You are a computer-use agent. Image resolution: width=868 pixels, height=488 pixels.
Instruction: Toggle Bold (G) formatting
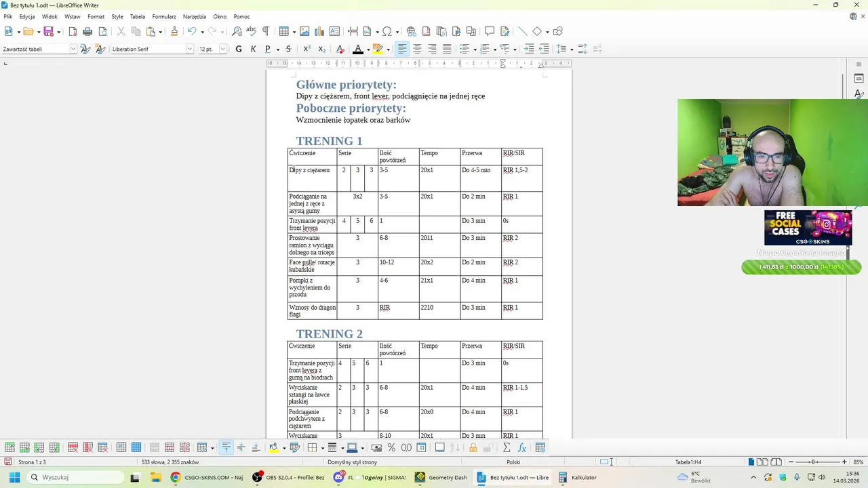tap(238, 49)
